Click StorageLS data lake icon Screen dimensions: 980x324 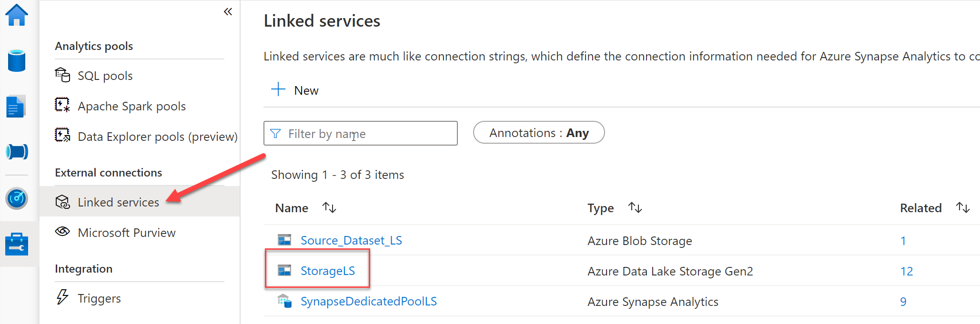(x=284, y=270)
